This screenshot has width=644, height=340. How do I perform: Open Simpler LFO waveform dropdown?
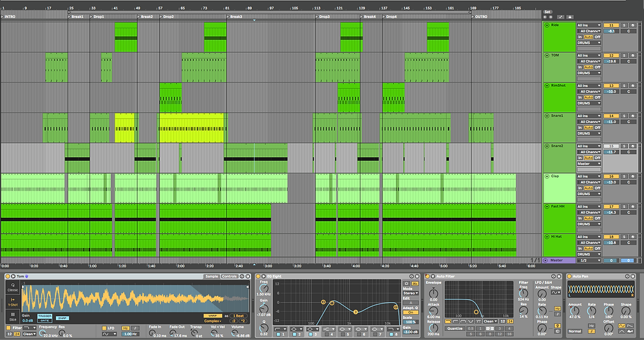(109, 334)
